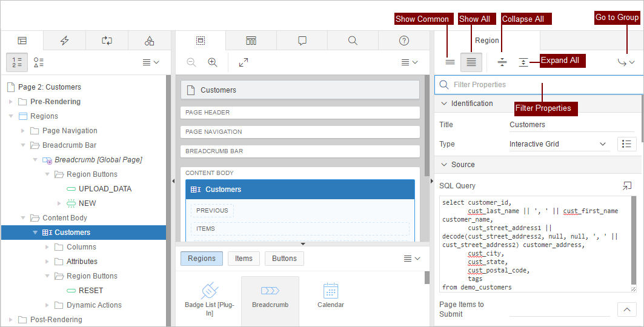Open the Page Search tab icon
The height and width of the screenshot is (327, 644).
point(353,41)
